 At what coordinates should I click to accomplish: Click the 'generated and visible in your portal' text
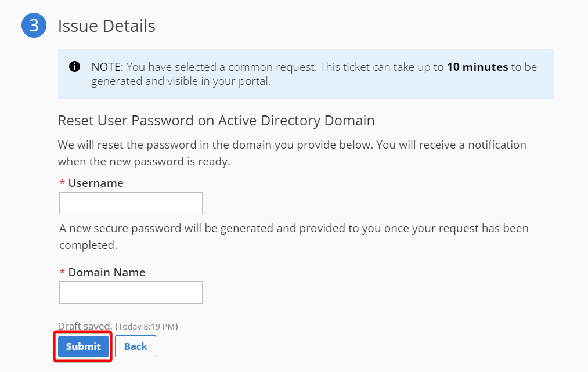pyautogui.click(x=181, y=81)
